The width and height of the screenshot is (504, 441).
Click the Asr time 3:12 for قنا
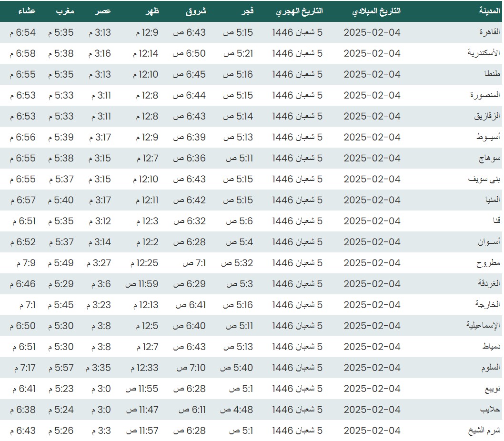pos(100,221)
